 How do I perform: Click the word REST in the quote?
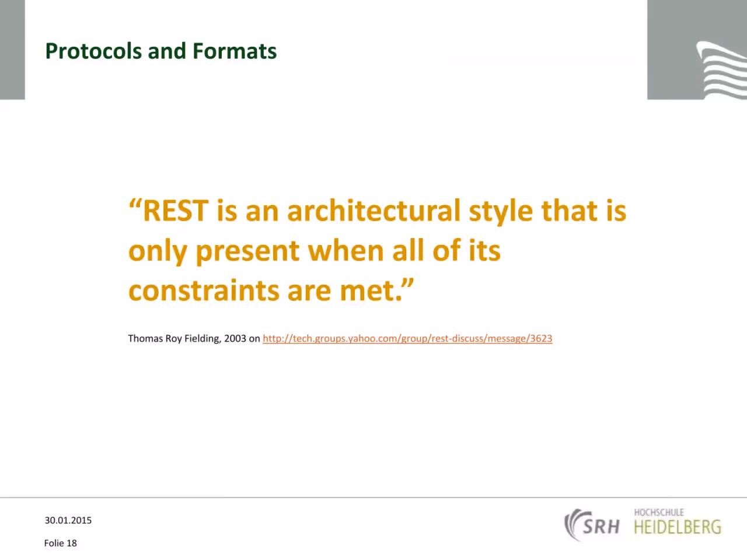(176, 211)
